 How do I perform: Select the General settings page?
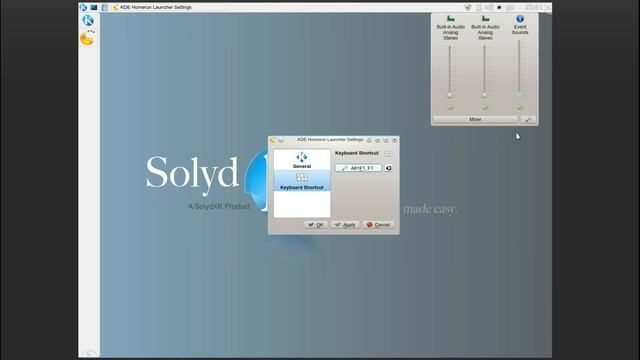[302, 160]
